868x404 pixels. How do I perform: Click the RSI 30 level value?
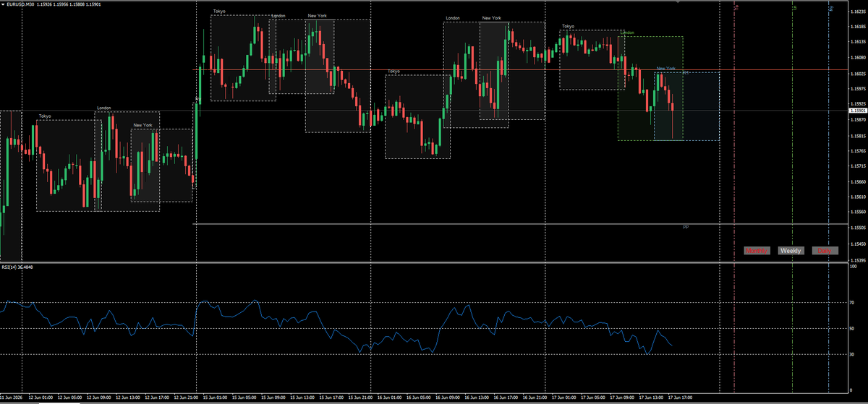tap(851, 354)
